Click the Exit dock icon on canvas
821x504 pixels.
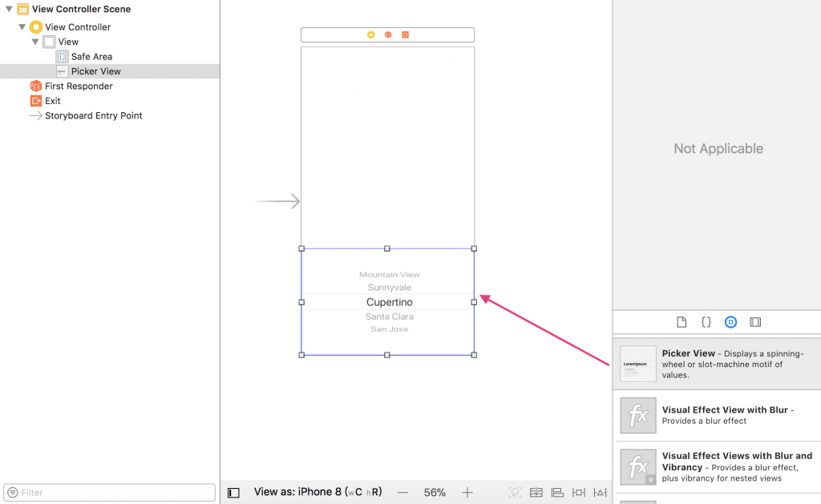click(405, 34)
